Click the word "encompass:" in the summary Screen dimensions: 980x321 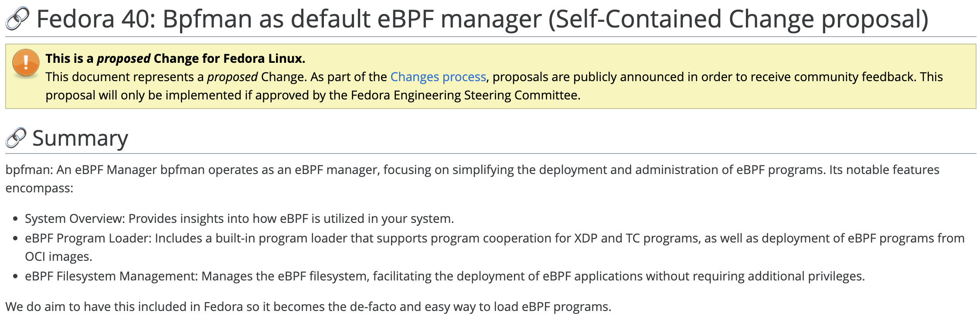pos(39,188)
